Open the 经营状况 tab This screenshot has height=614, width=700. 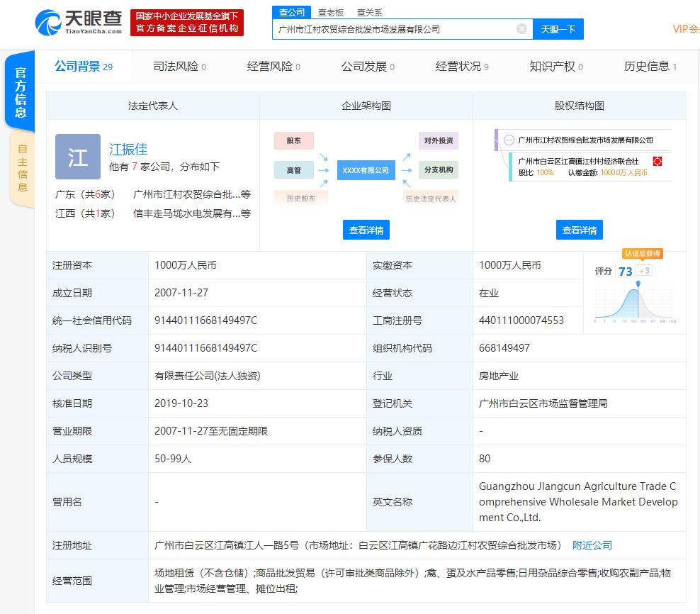pos(462,67)
